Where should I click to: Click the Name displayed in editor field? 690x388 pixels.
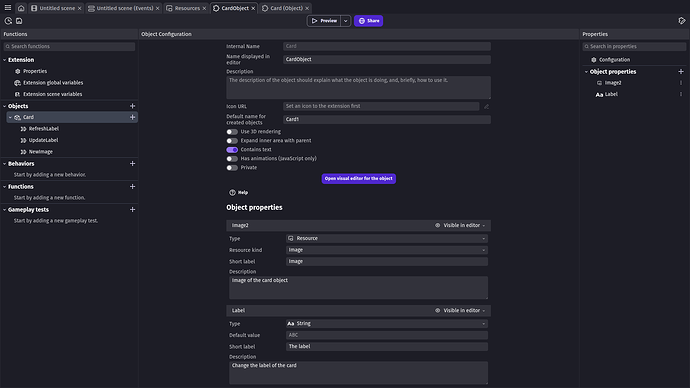[x=387, y=59]
